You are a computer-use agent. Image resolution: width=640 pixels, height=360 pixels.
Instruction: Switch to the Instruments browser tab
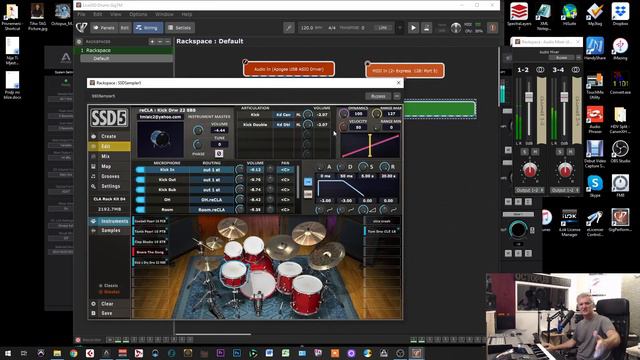pos(109,221)
